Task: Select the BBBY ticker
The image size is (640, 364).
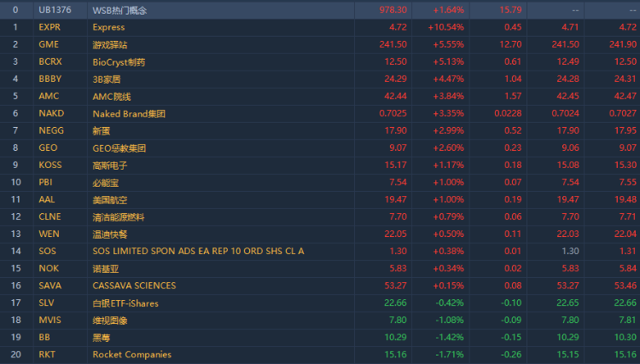Action: (49, 78)
